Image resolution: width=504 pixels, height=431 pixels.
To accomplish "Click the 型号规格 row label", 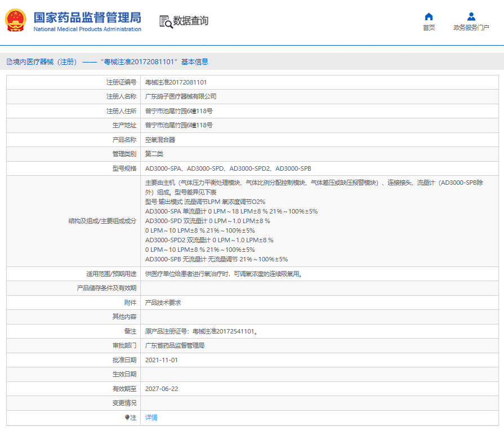I will click(x=124, y=168).
